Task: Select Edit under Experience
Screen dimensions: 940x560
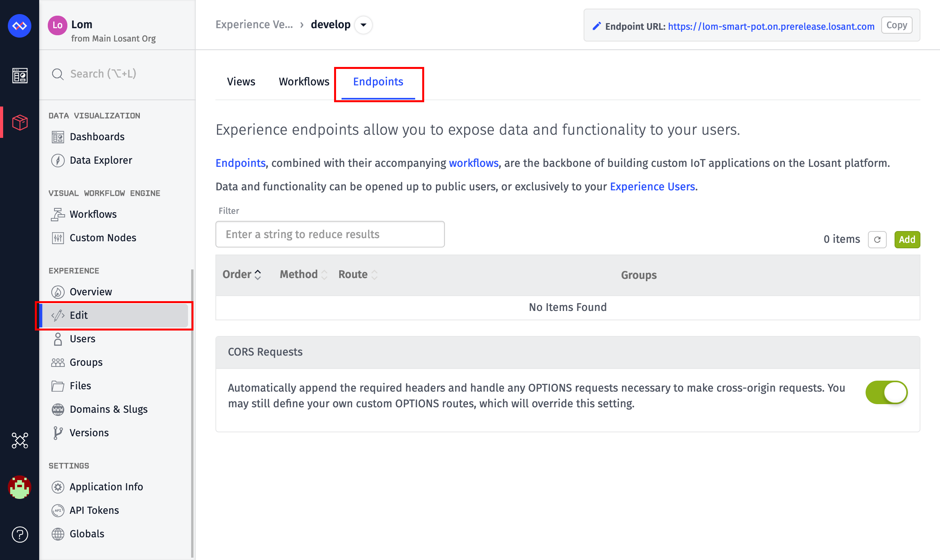Action: tap(114, 315)
